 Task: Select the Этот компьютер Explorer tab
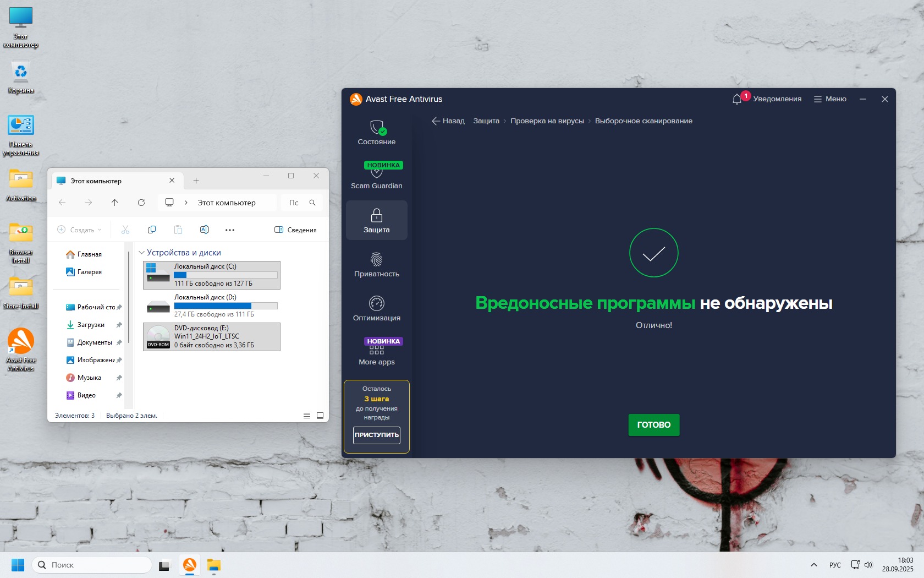coord(116,181)
